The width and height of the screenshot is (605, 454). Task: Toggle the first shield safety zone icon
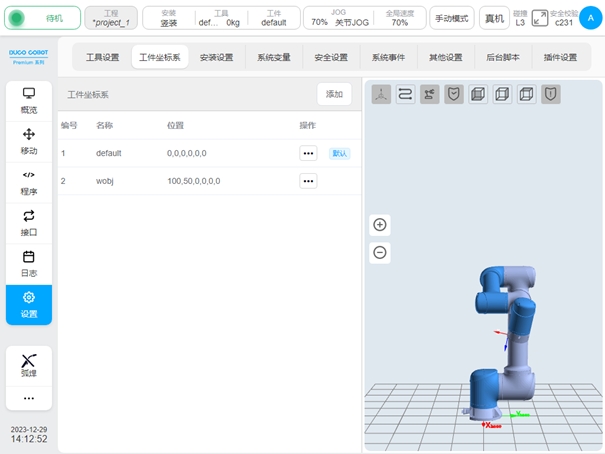tap(454, 94)
